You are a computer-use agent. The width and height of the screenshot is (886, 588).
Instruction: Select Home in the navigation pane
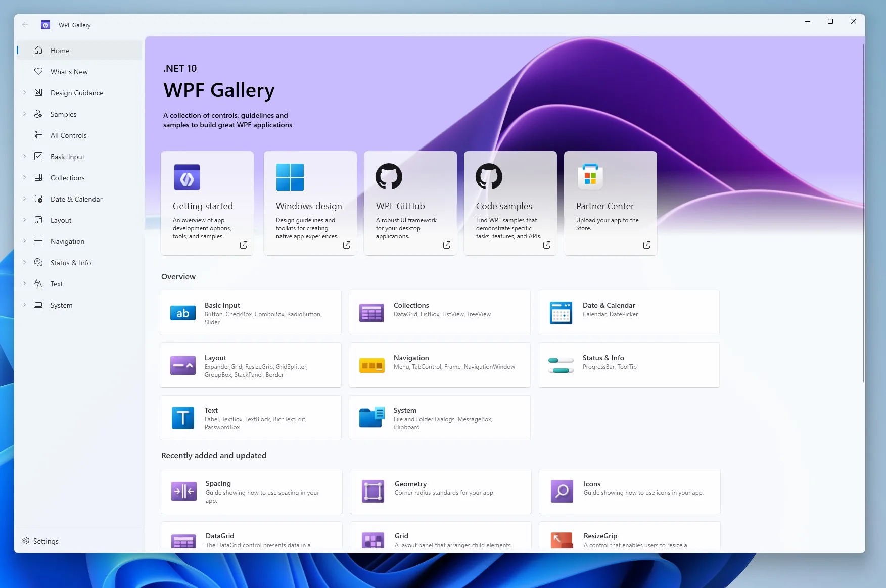79,50
